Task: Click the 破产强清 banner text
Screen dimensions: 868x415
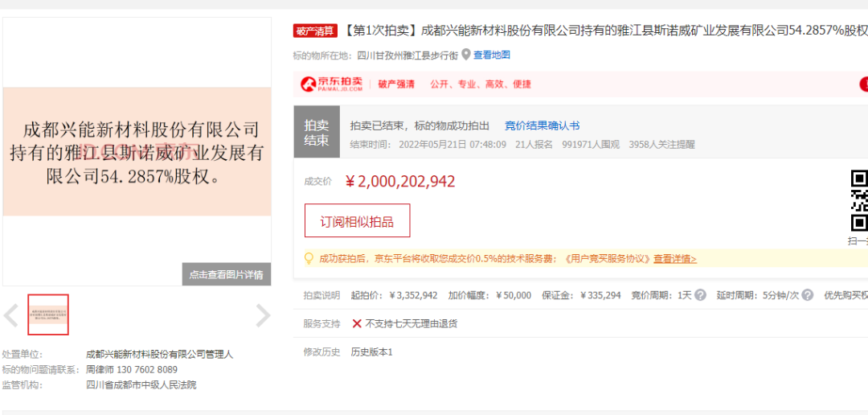Action: tap(396, 84)
